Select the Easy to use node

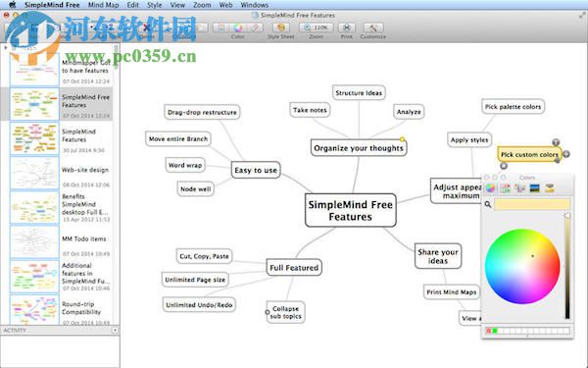click(x=256, y=170)
